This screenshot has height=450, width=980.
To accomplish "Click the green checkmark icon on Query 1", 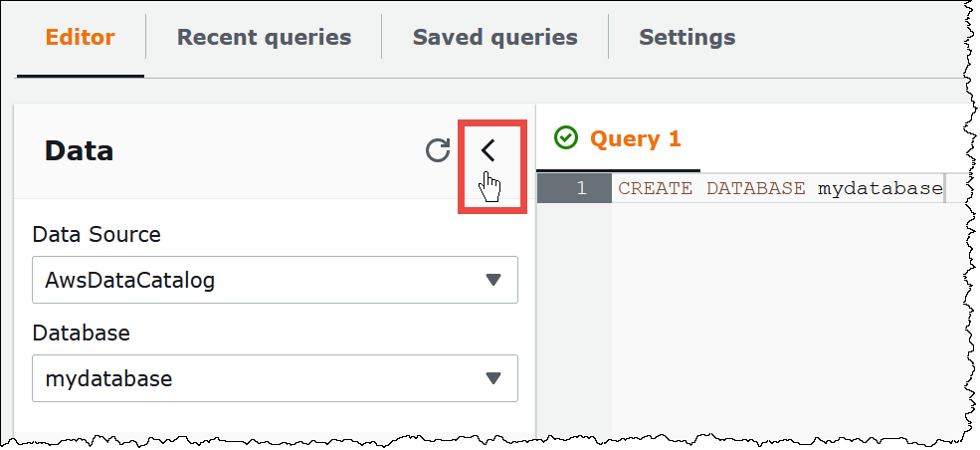I will [x=566, y=138].
